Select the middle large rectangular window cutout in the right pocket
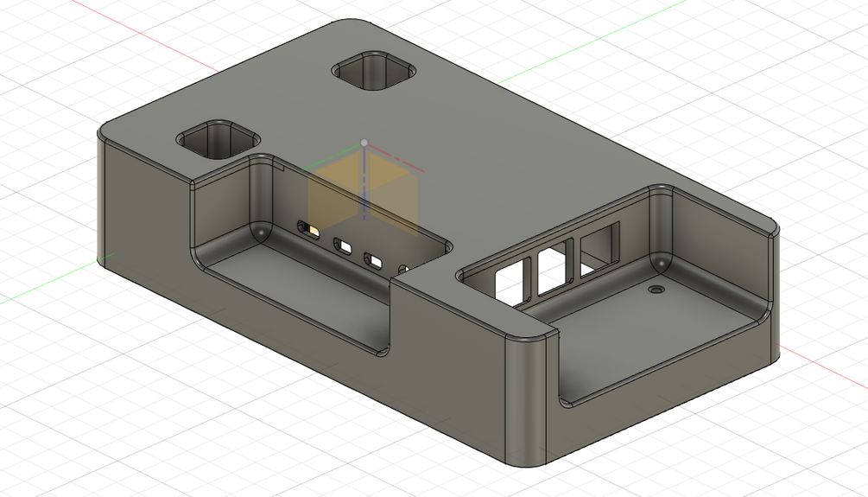The image size is (868, 497). tap(555, 268)
